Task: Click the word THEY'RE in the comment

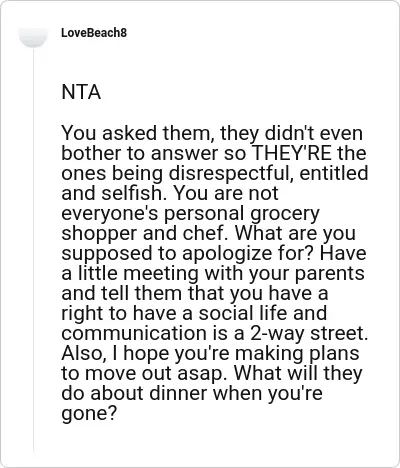Action: click(292, 153)
